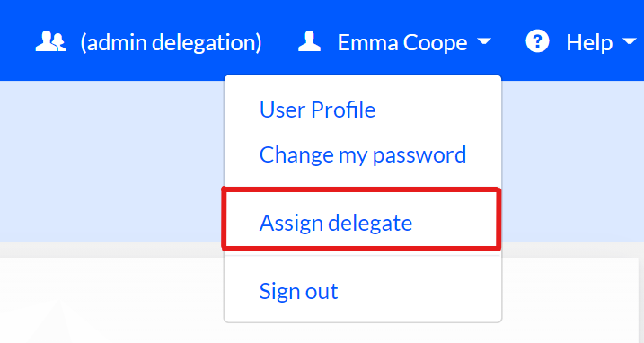The width and height of the screenshot is (644, 343).
Task: Sign out of the account
Action: pos(298,291)
